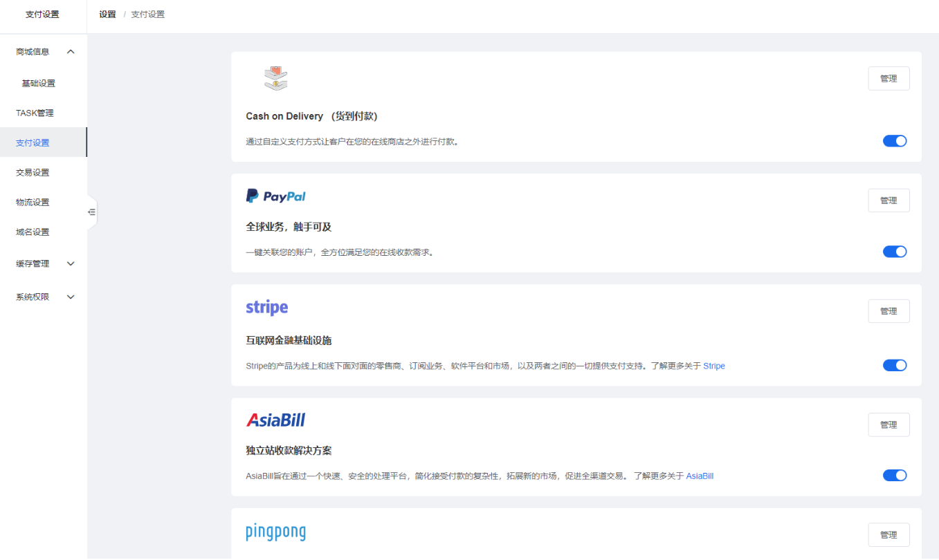Click the PayPal logo
Image resolution: width=939 pixels, height=560 pixels.
tap(275, 196)
